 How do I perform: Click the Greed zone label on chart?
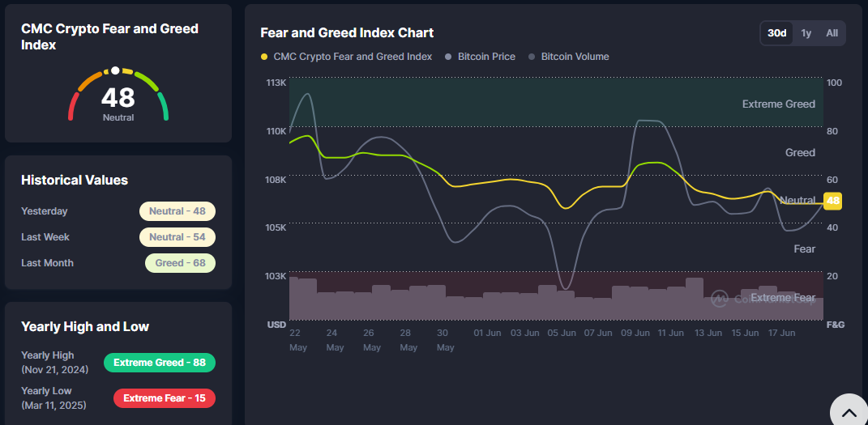[800, 152]
